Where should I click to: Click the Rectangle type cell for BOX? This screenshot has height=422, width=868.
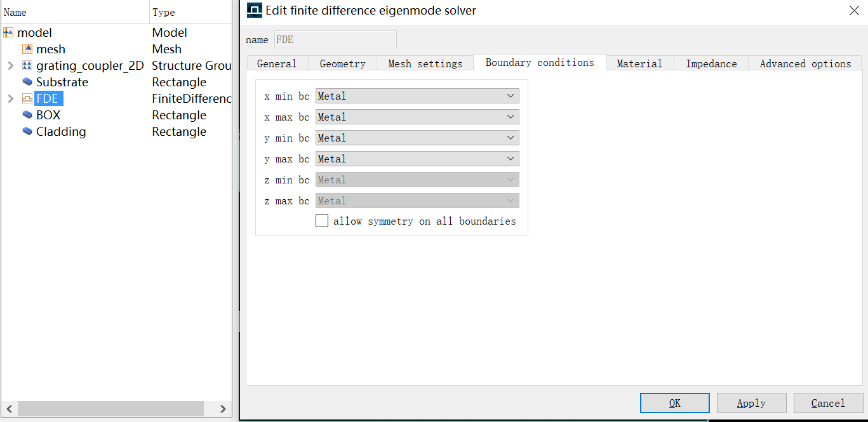179,115
